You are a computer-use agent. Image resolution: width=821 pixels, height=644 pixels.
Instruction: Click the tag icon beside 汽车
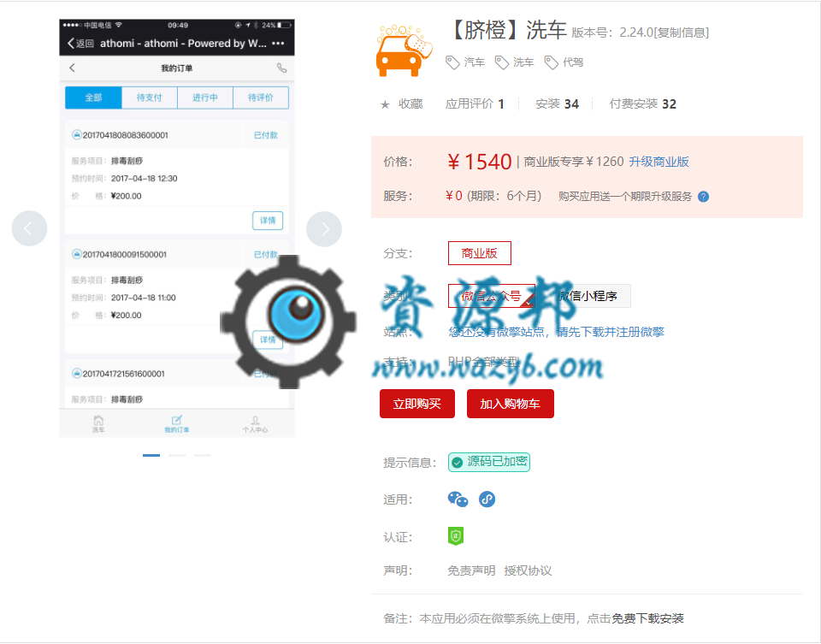pos(452,62)
